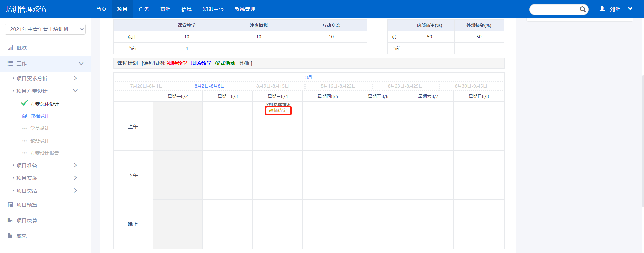Image resolution: width=644 pixels, height=253 pixels.
Task: Click the 教师待定 label
Action: [278, 111]
